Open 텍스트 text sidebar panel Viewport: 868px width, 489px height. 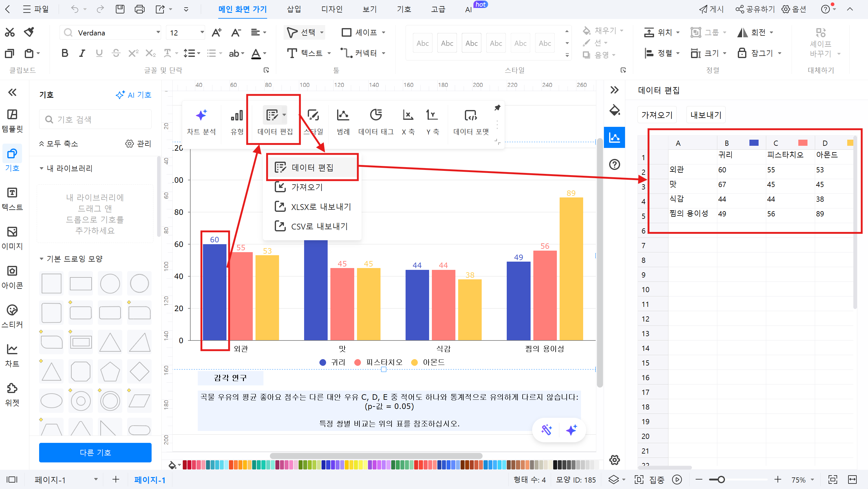point(13,199)
